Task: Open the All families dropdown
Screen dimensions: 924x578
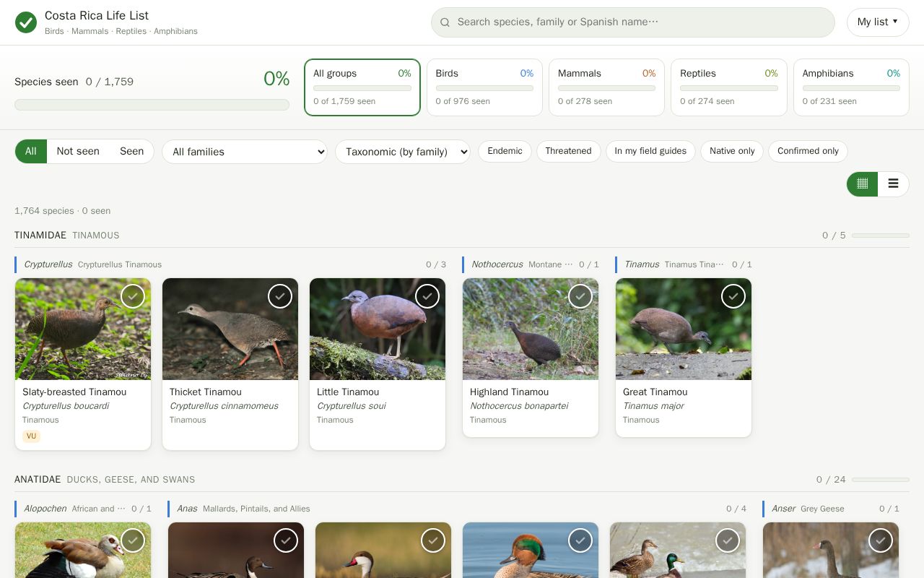Action: [x=245, y=152]
